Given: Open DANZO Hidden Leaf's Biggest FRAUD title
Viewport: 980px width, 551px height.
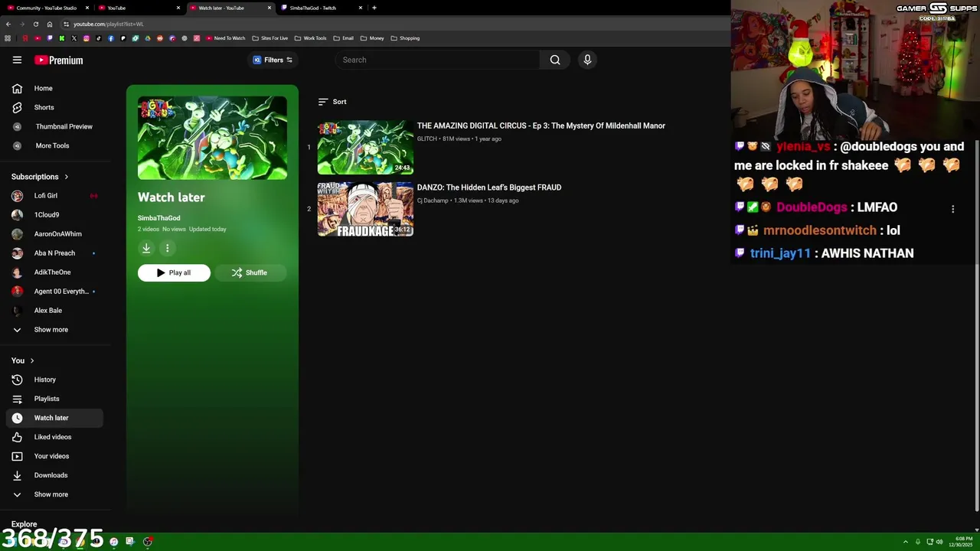Looking at the screenshot, I should click(488, 187).
